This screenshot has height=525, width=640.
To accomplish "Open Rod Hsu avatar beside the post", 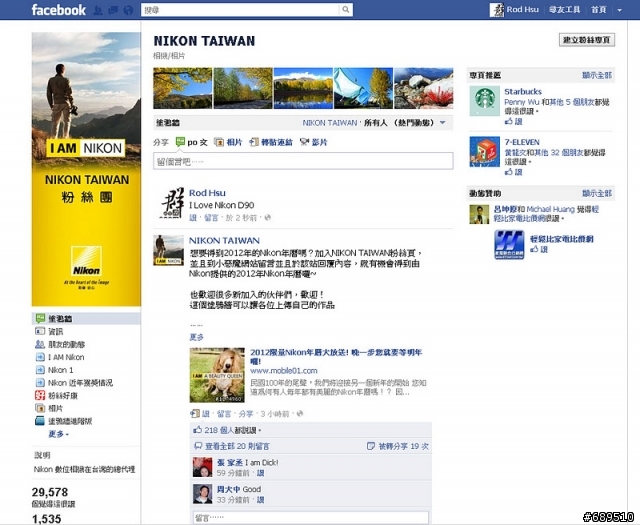I will [x=173, y=204].
